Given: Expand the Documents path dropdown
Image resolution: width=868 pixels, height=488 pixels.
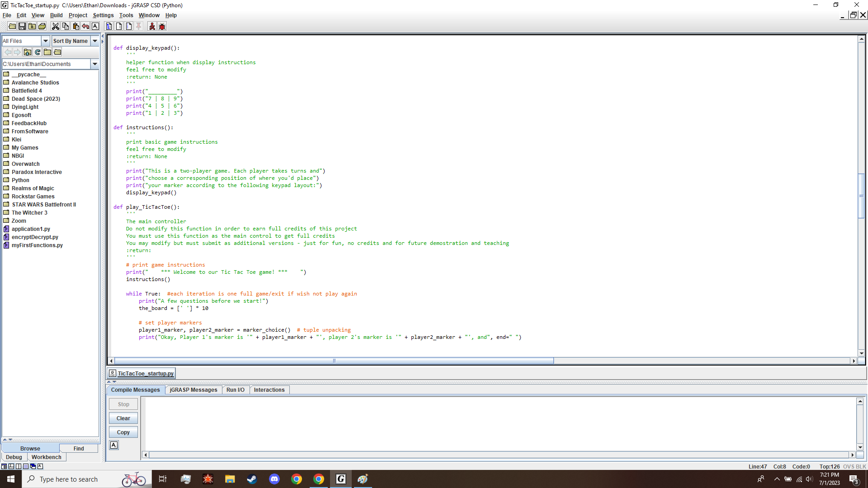Looking at the screenshot, I should 95,64.
